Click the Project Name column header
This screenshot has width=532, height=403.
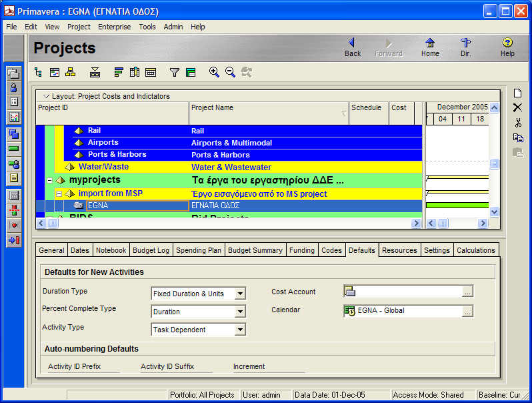(x=269, y=113)
